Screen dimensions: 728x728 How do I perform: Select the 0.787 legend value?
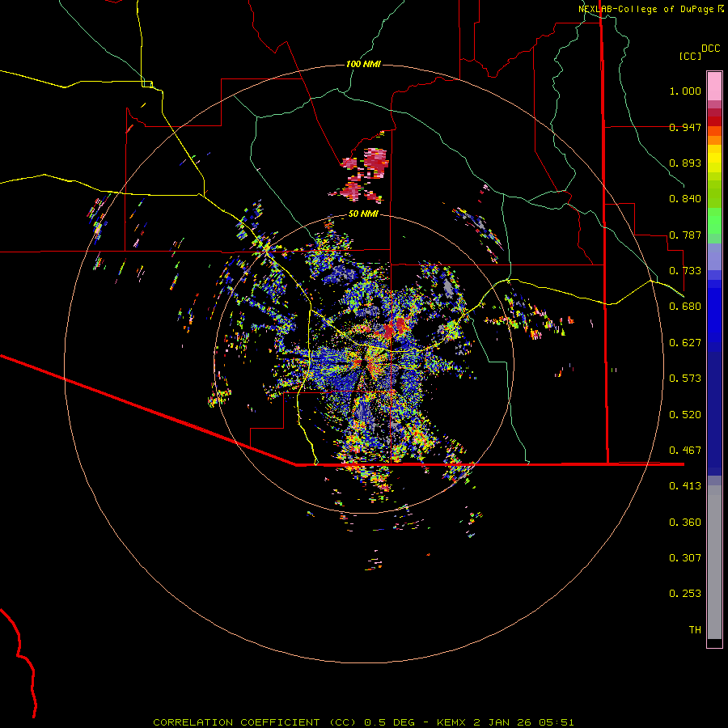click(685, 235)
